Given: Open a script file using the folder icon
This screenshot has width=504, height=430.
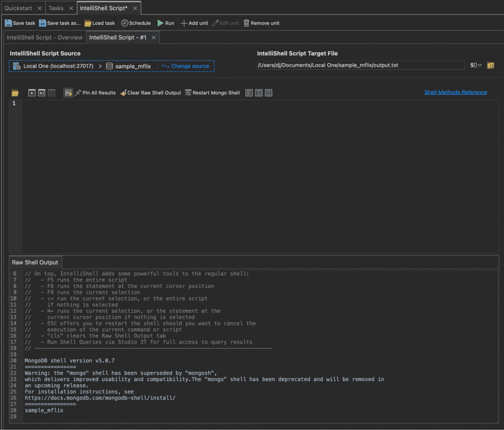Looking at the screenshot, I should (x=15, y=92).
